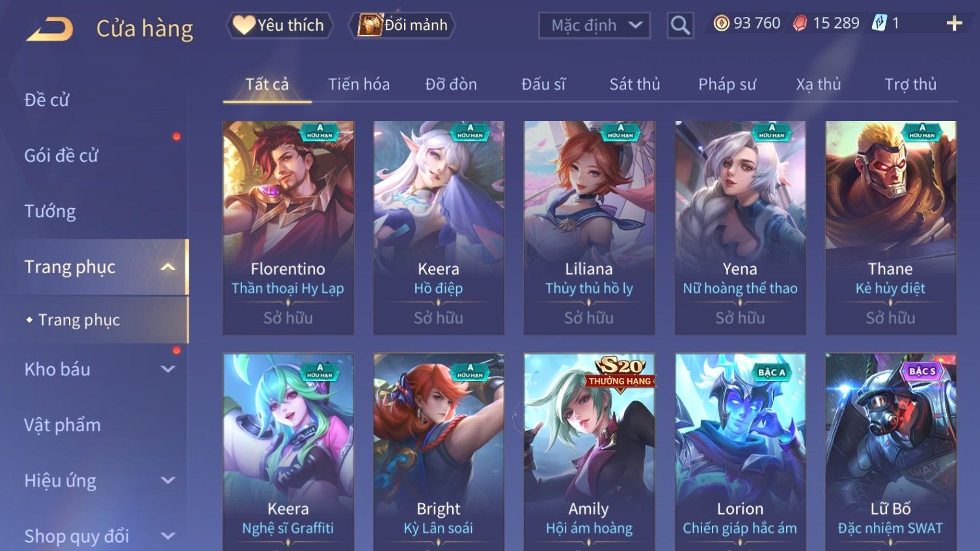Click the golden back arrow icon
The height and width of the screenshot is (551, 980).
pos(49,29)
